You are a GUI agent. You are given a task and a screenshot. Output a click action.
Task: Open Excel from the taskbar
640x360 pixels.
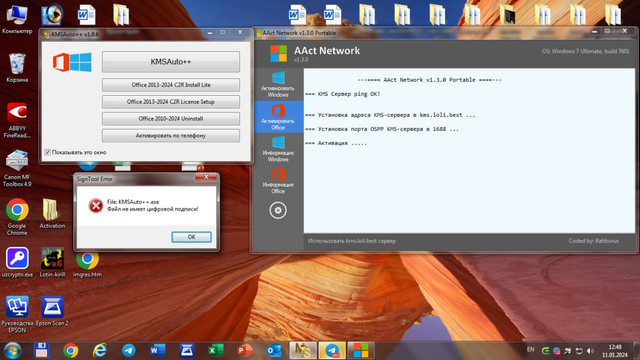click(x=216, y=351)
